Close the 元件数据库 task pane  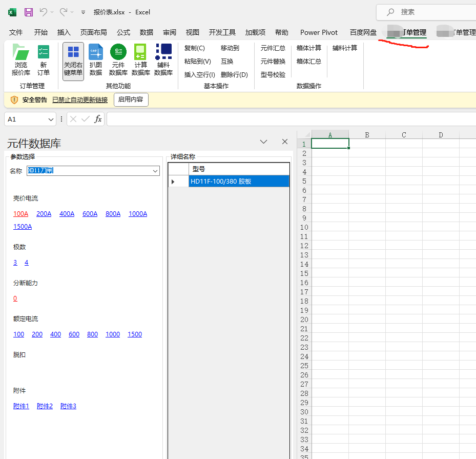(285, 142)
